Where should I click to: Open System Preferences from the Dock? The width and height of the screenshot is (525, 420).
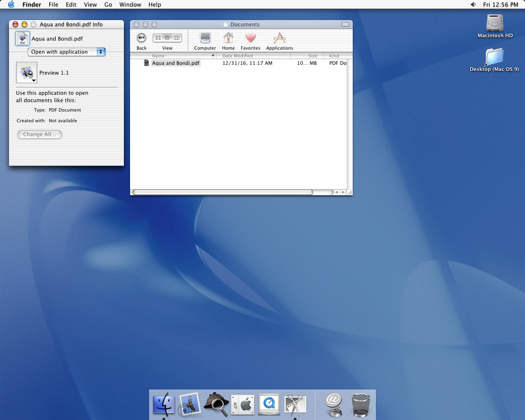click(243, 404)
